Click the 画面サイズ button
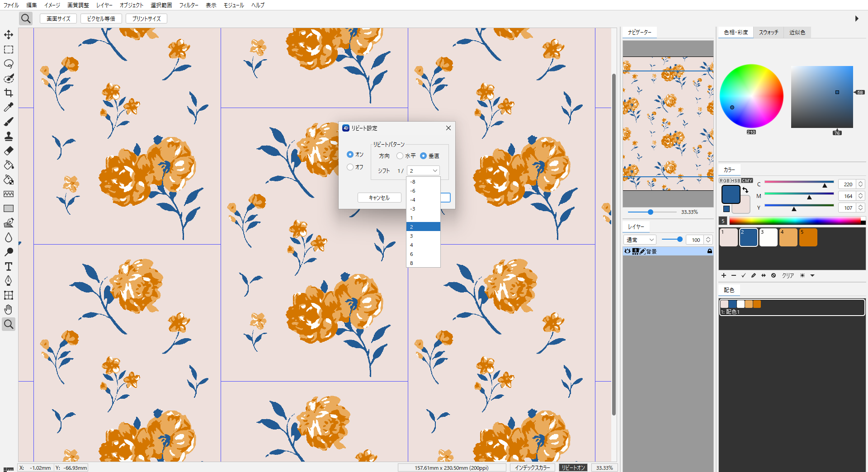 pyautogui.click(x=58, y=19)
